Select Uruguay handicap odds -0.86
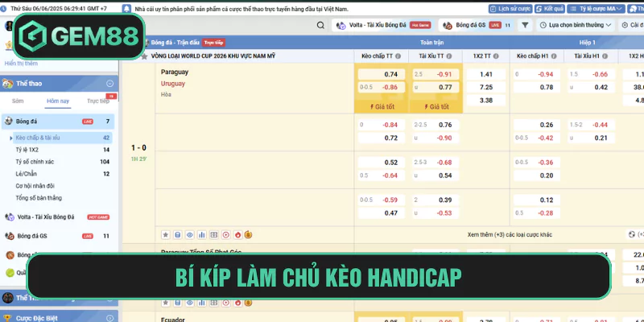Image resolution: width=644 pixels, height=322 pixels. point(381,87)
